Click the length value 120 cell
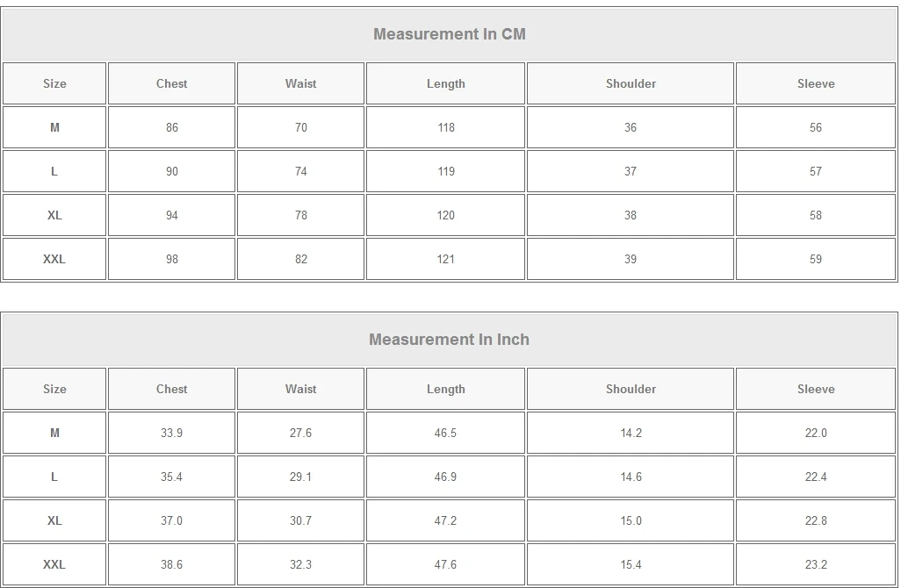The width and height of the screenshot is (901, 588). (446, 215)
